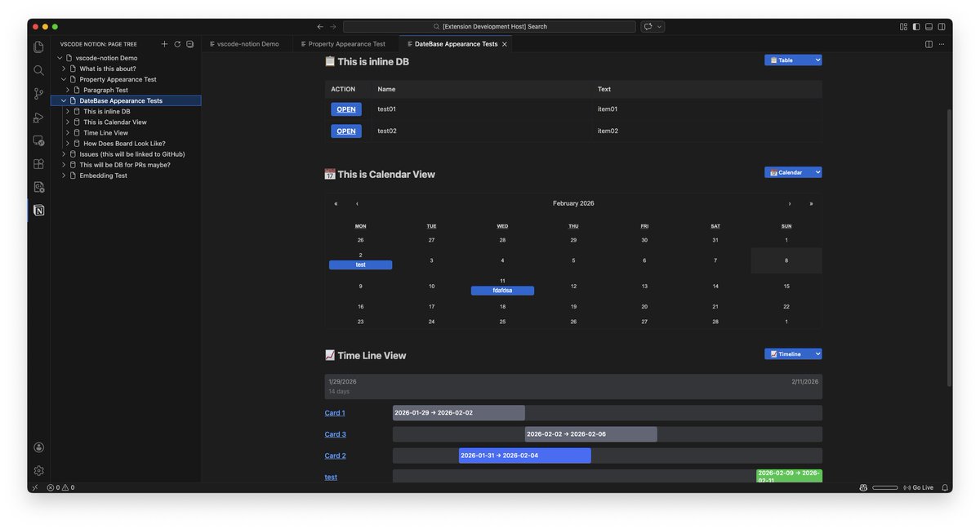Expand the Paragraph Test node
Screen dimensions: 980x529
point(68,90)
